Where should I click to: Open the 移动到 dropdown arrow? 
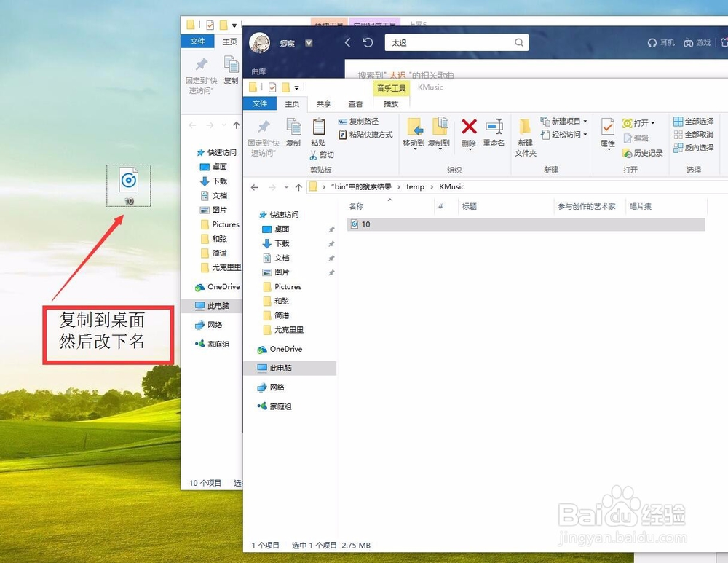pos(414,149)
